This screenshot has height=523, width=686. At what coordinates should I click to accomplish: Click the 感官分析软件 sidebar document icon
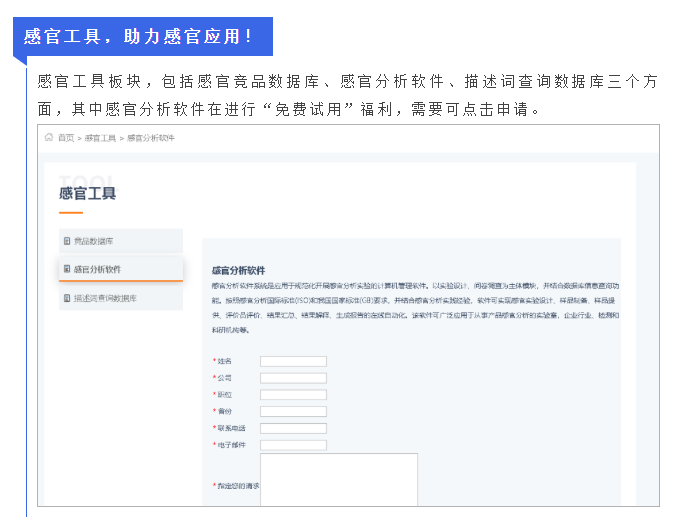click(67, 269)
